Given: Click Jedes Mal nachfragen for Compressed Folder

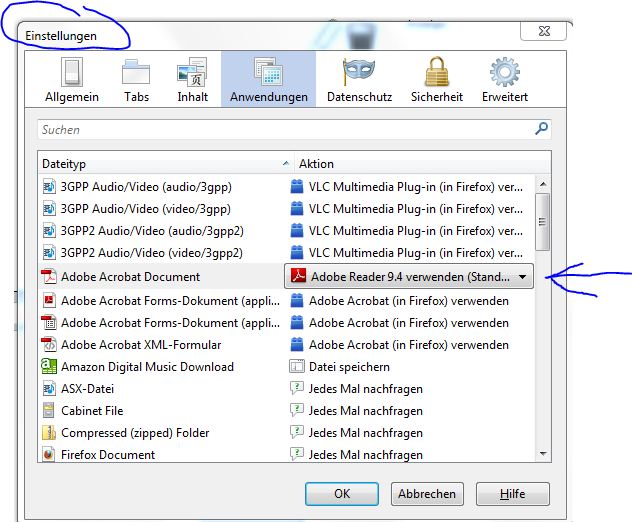Looking at the screenshot, I should (366, 433).
